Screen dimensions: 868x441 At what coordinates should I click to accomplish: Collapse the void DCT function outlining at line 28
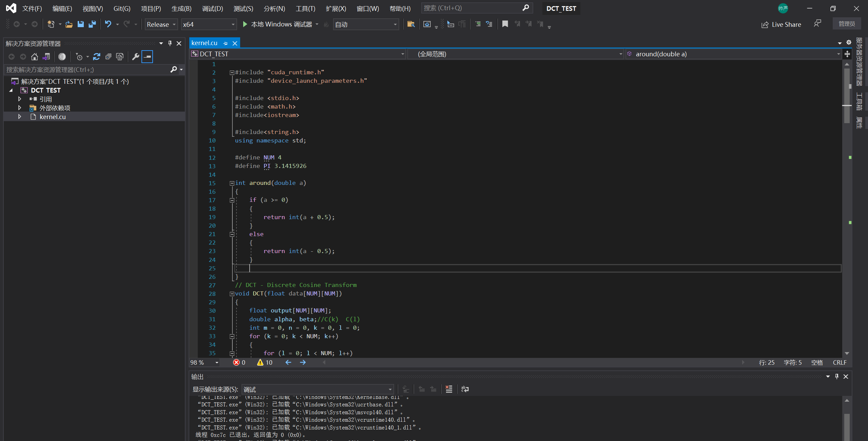click(232, 294)
